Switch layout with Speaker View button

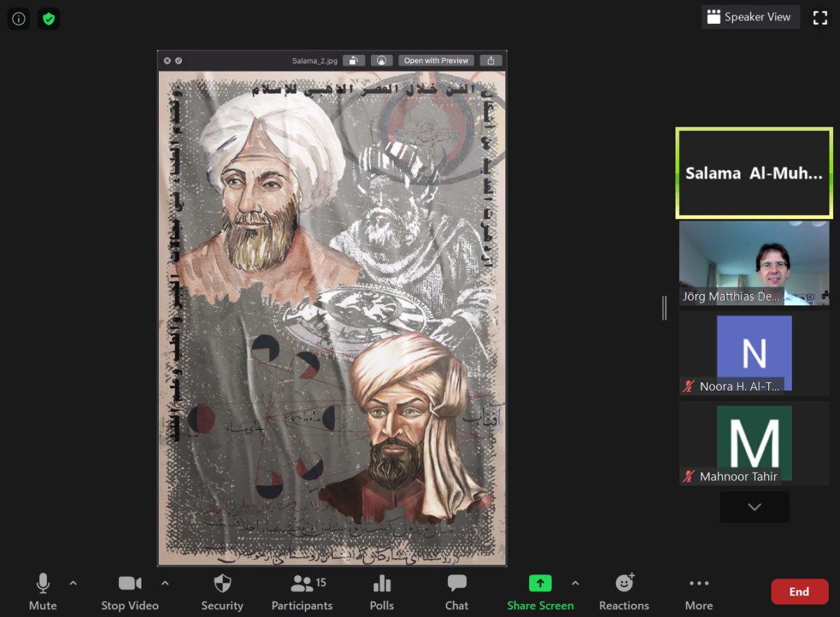pyautogui.click(x=750, y=17)
